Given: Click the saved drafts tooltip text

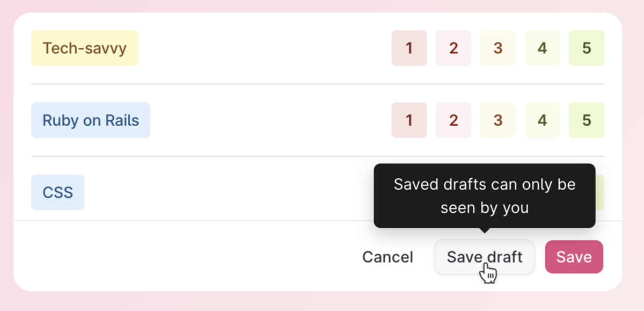Looking at the screenshot, I should (x=485, y=196).
